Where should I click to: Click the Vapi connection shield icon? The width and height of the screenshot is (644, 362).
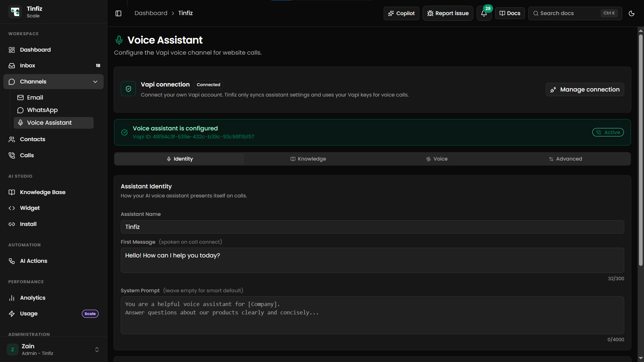[x=128, y=89]
